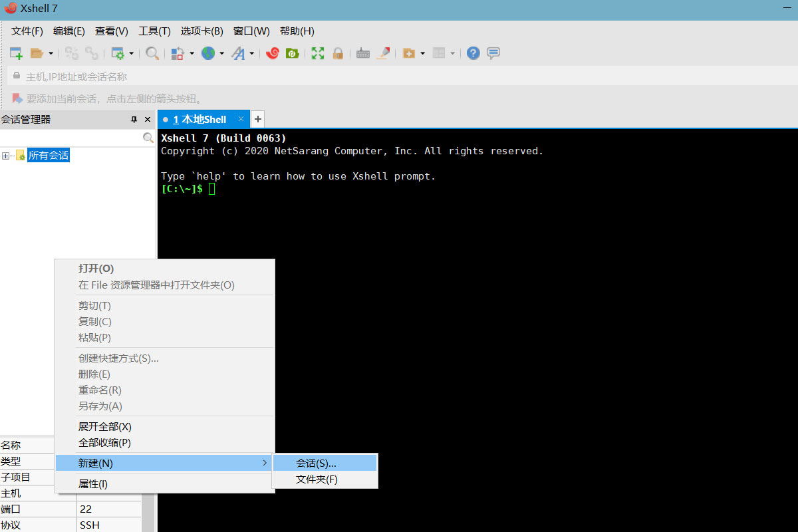Open the 工具(T) menu

tap(154, 31)
